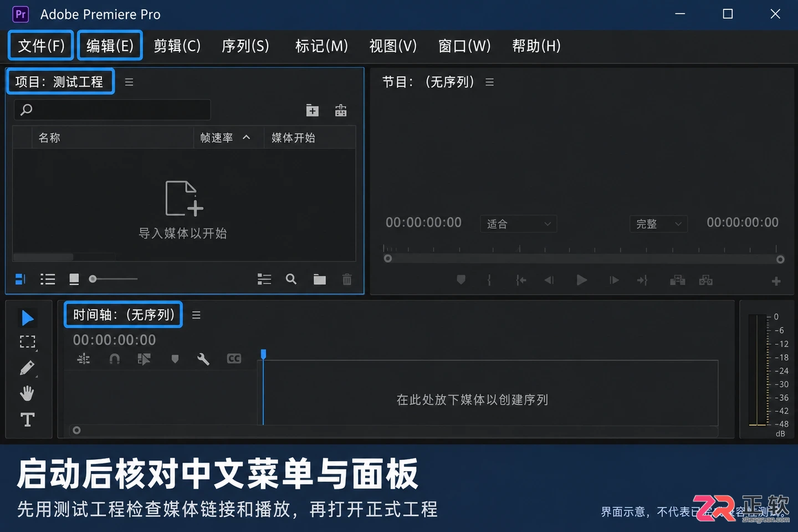Open the 编辑(E) menu

click(x=110, y=45)
